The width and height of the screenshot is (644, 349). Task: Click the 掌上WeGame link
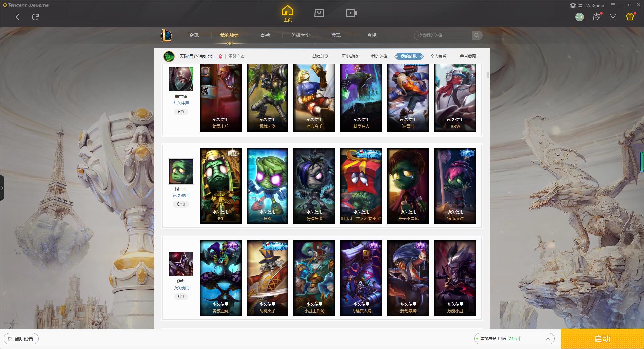[x=587, y=5]
